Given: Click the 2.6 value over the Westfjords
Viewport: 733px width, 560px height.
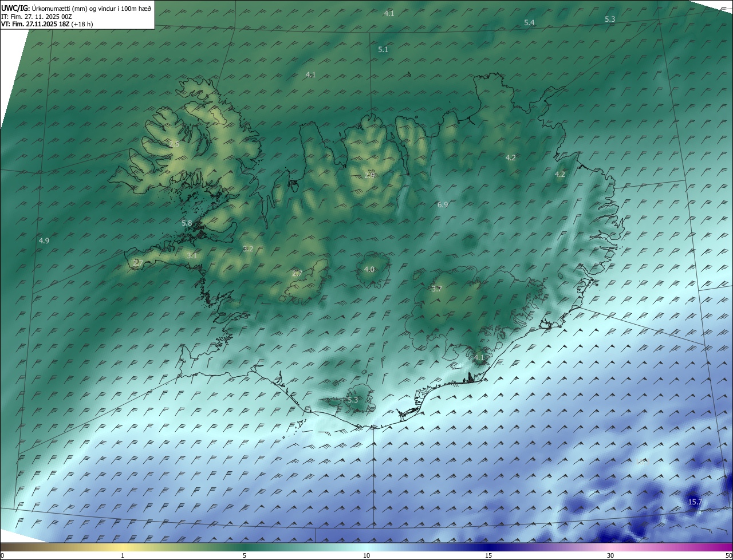Looking at the screenshot, I should [x=174, y=144].
